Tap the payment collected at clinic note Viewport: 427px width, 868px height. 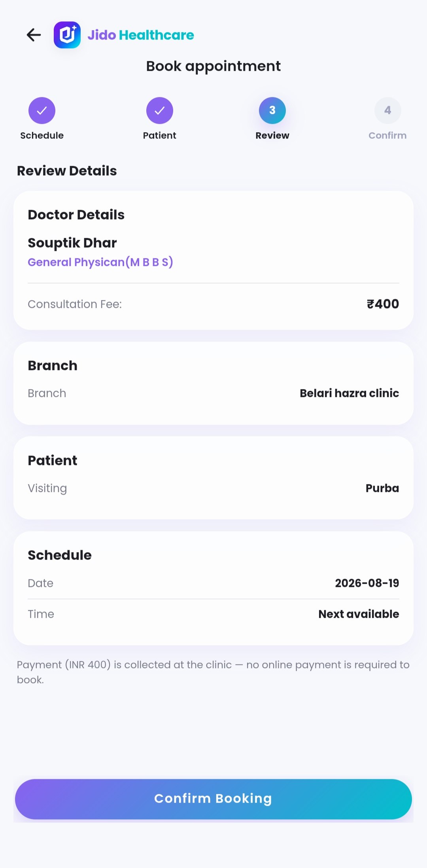(x=213, y=672)
